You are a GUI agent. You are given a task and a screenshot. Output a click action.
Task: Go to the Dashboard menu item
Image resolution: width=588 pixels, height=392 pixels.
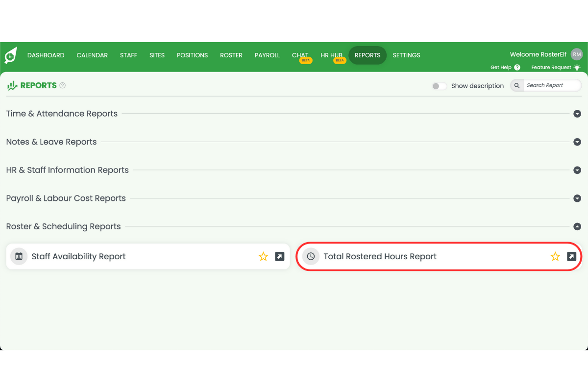46,55
